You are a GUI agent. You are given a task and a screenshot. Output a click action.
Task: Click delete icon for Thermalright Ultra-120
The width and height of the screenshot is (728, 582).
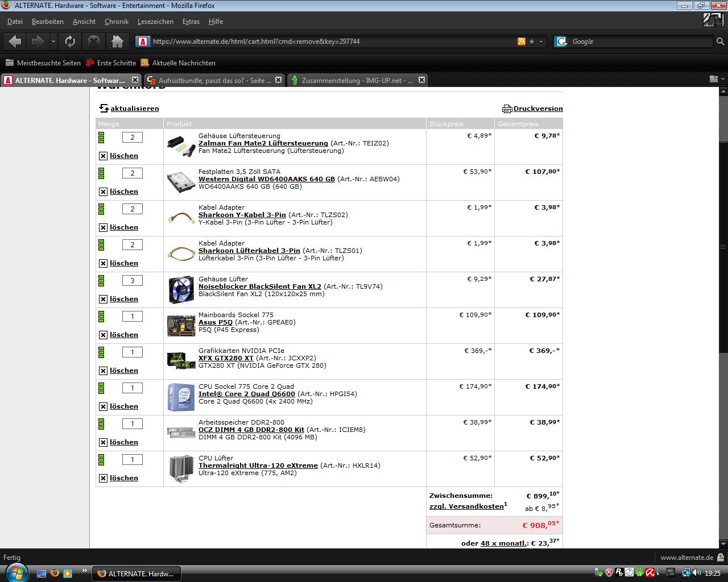coord(103,478)
